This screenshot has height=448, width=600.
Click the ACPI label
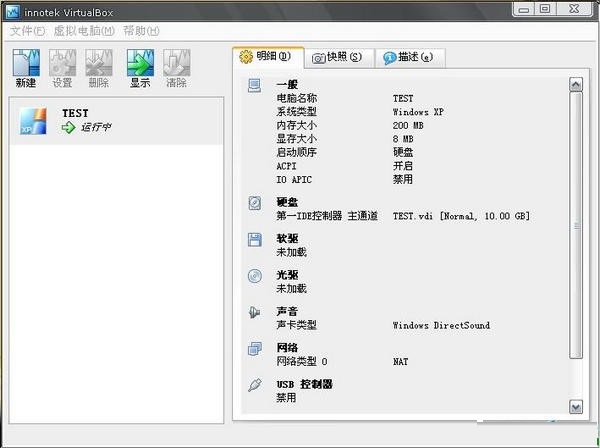[x=286, y=166]
